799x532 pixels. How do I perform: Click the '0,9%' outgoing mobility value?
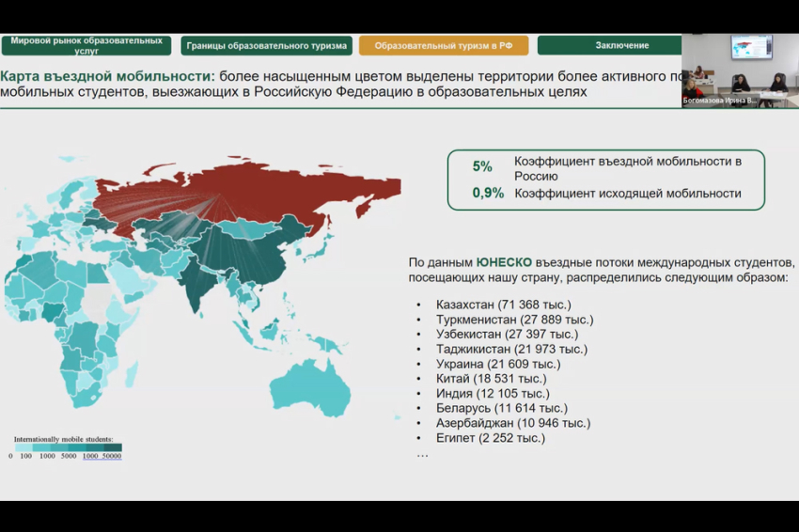click(x=488, y=193)
